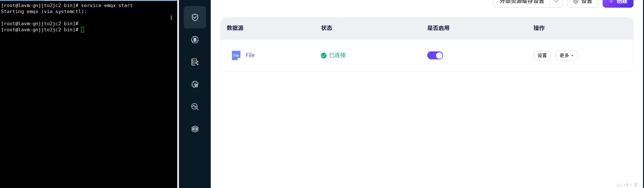Select the plugins layers icon in sidebar

195,129
